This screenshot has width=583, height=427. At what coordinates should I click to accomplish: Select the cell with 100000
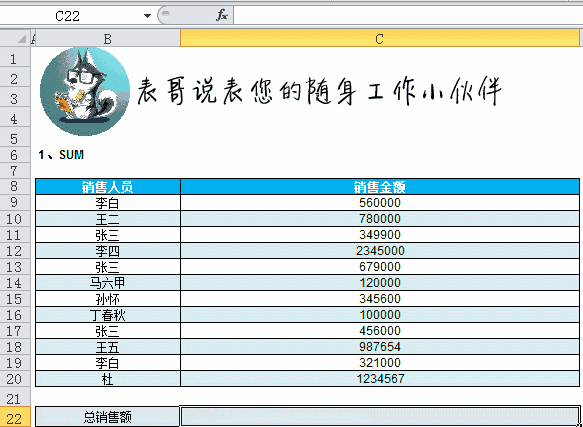380,315
